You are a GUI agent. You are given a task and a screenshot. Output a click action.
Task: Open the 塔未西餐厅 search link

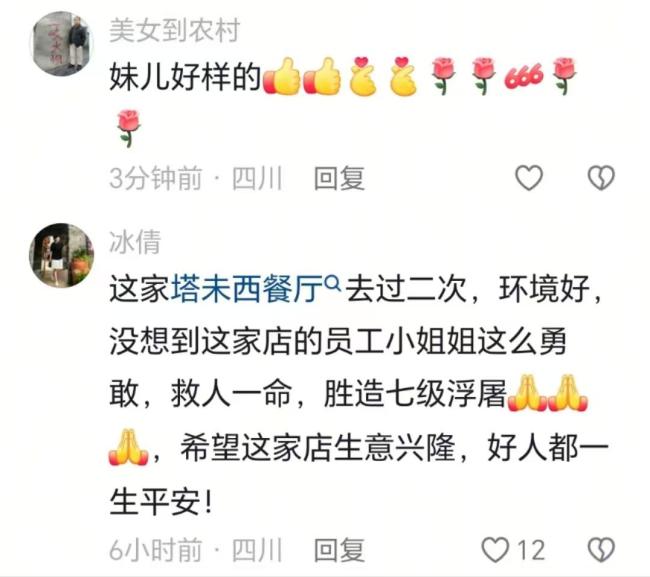247,288
